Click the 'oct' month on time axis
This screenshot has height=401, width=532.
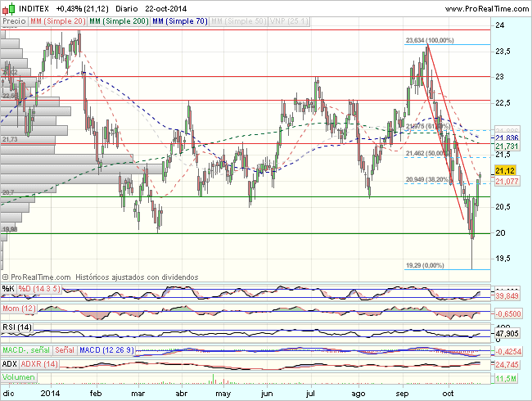point(448,393)
